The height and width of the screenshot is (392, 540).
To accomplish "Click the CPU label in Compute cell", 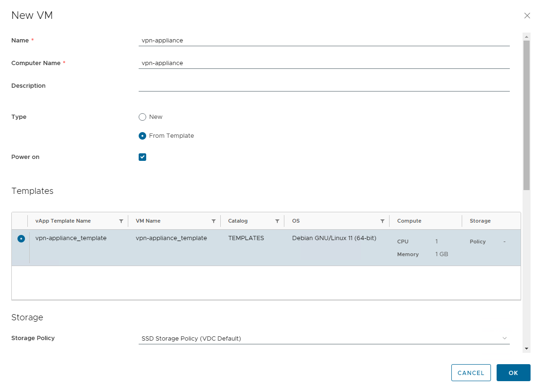I will click(403, 242).
